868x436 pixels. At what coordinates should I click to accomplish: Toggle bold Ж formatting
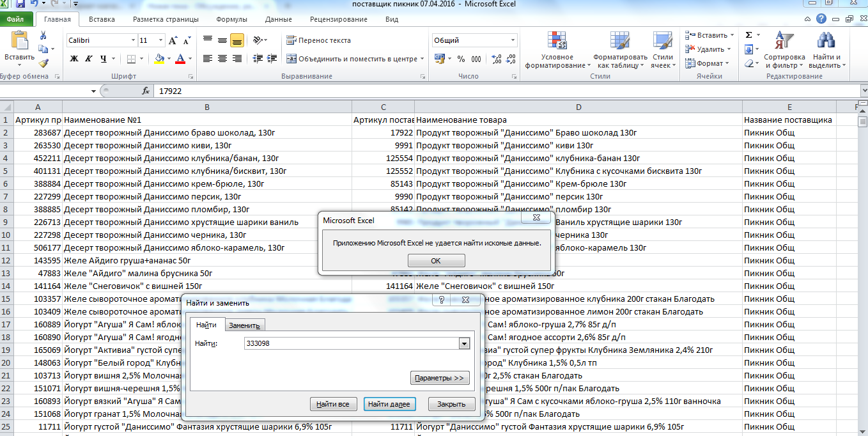[x=74, y=59]
